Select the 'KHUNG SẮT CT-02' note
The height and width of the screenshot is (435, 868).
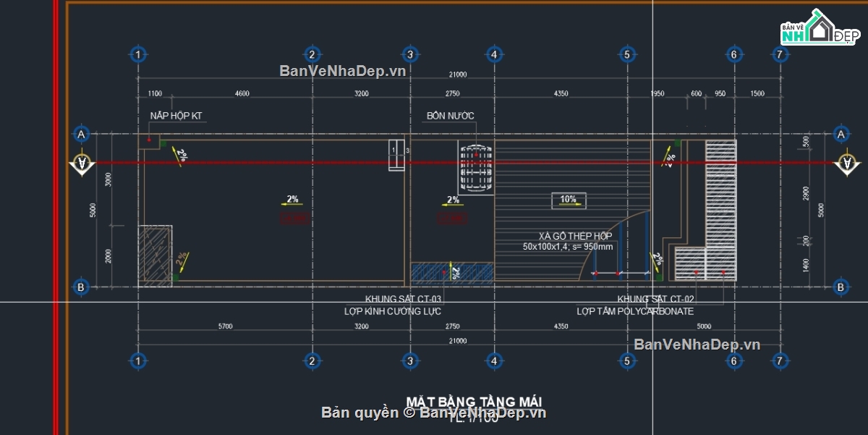tap(655, 299)
